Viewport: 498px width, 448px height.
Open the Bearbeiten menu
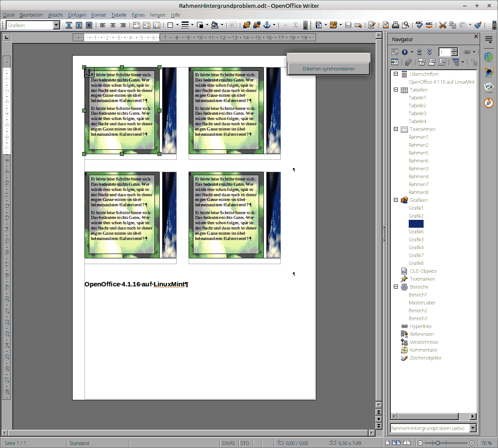31,15
